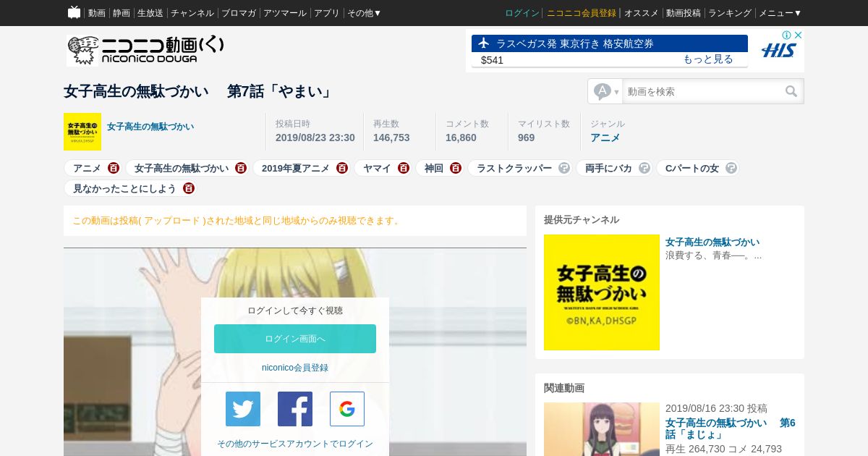
Task: Open dictionary icon for ヤマイ tag
Action: click(404, 168)
